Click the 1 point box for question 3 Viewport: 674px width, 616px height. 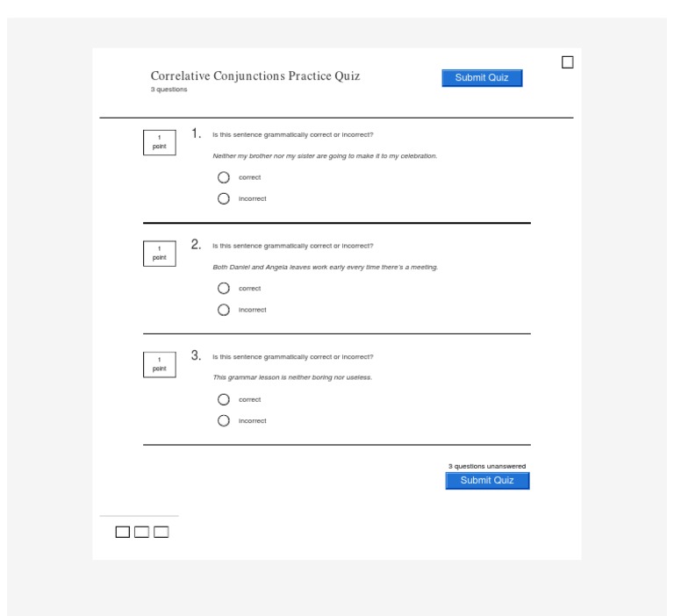160,364
